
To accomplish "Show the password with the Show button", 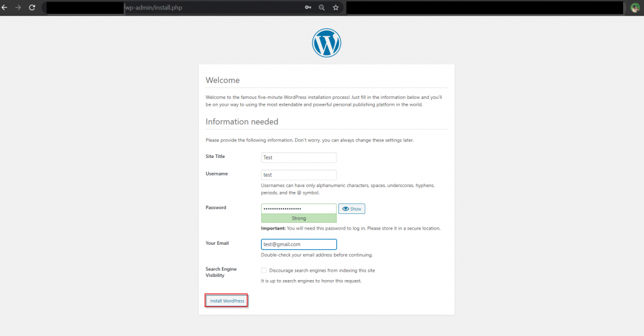I will click(352, 209).
